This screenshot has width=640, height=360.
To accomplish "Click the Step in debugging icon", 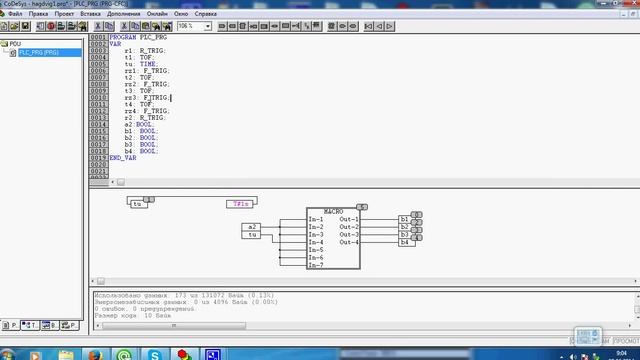I will pos(71,26).
